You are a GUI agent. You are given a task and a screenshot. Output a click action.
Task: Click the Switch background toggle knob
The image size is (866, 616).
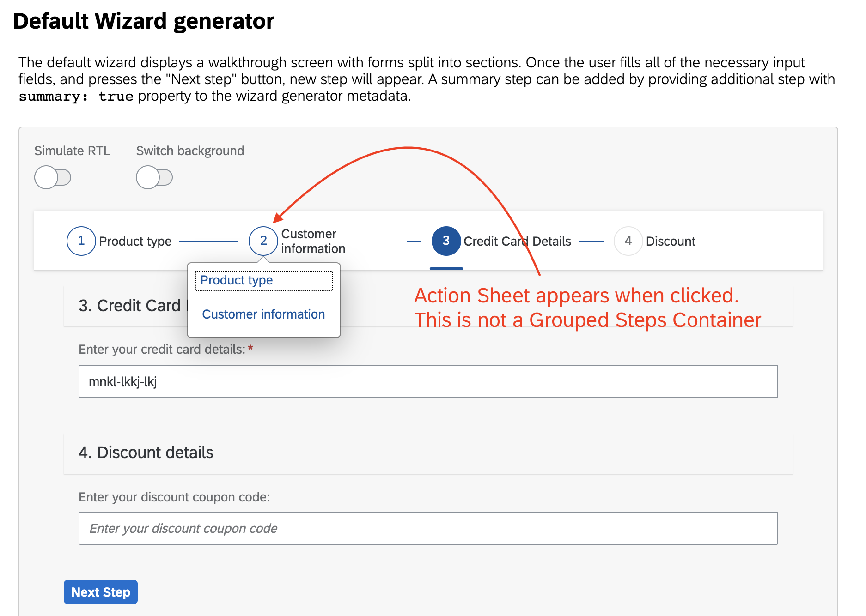pyautogui.click(x=148, y=177)
